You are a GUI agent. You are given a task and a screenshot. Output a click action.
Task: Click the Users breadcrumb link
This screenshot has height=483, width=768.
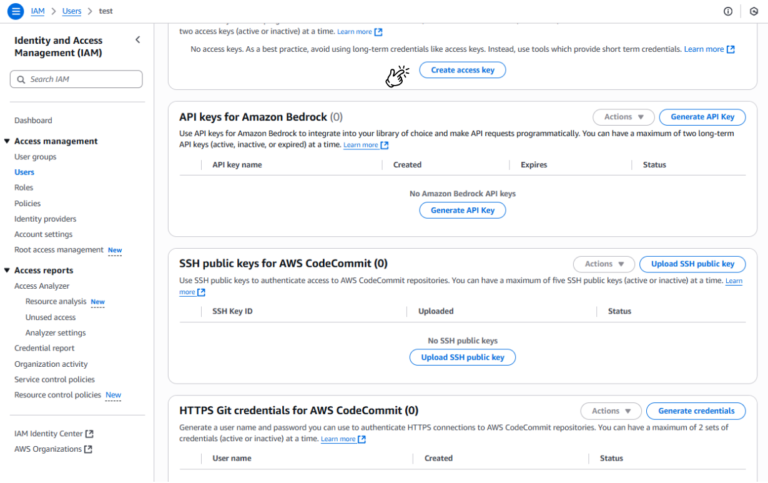pos(71,11)
